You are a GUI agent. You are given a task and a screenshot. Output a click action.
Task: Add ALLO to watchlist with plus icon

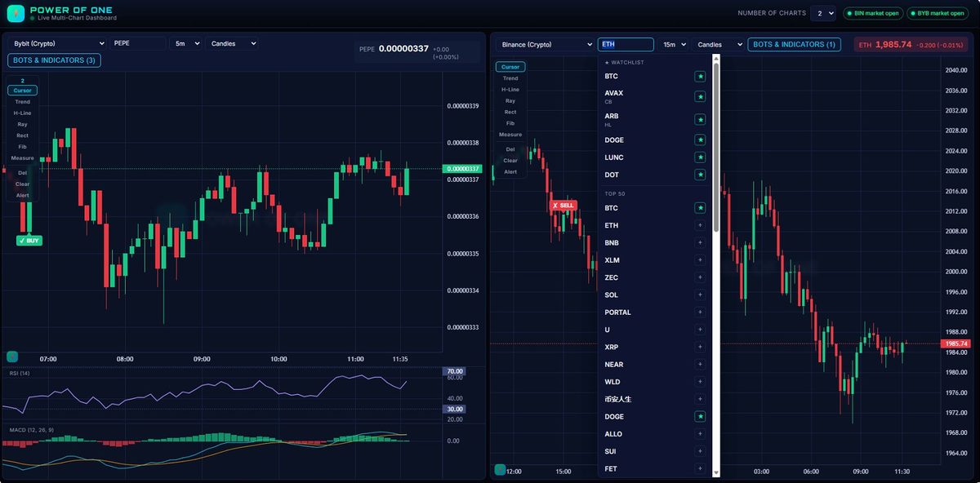pos(700,434)
